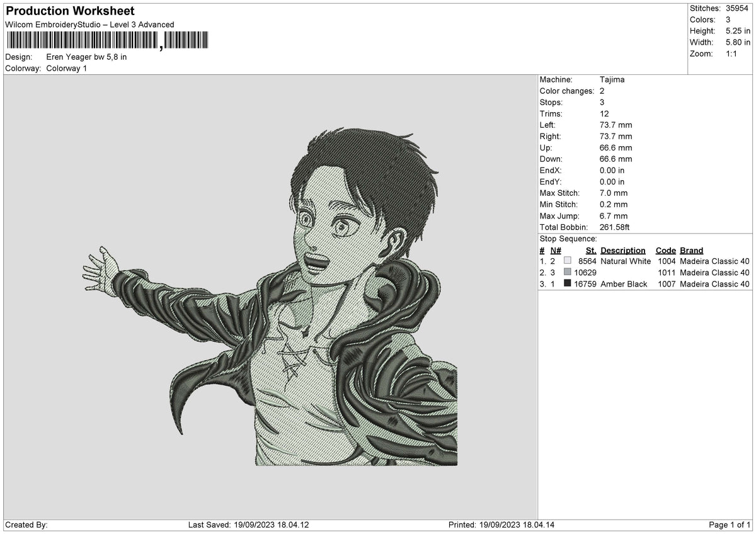Click the Height value 5.25 in

[739, 31]
